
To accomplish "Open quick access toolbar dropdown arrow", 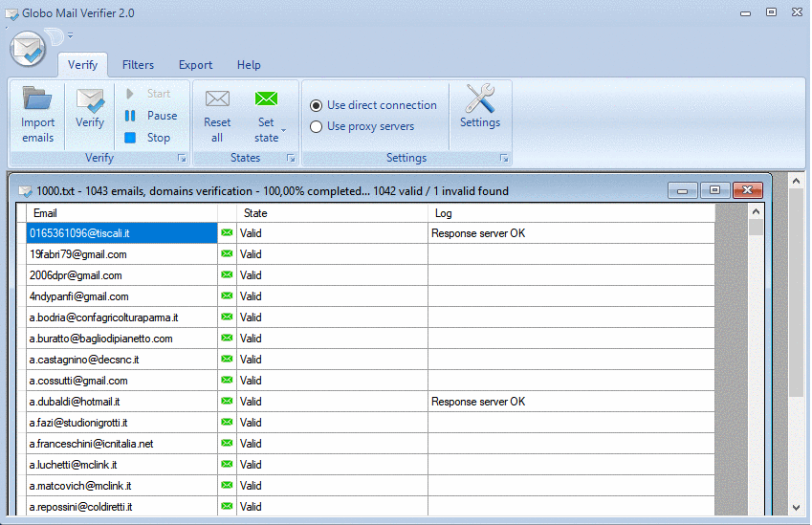I will coord(70,35).
